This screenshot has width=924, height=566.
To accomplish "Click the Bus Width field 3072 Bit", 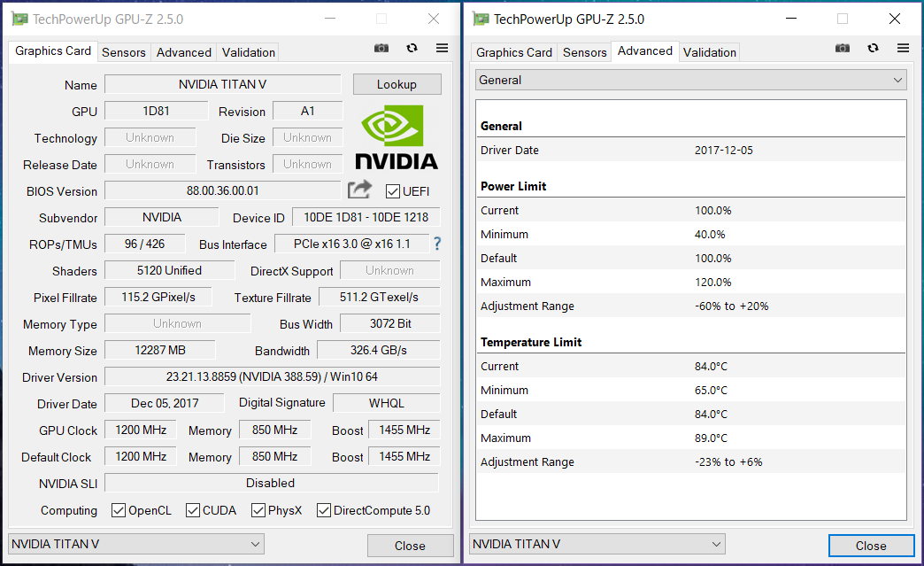I will point(390,323).
